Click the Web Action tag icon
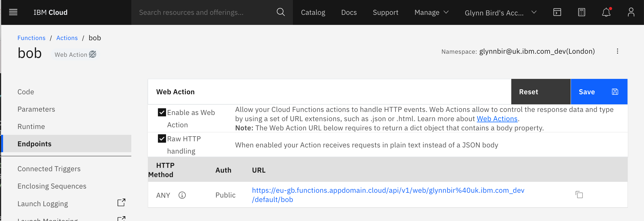 pos(93,54)
